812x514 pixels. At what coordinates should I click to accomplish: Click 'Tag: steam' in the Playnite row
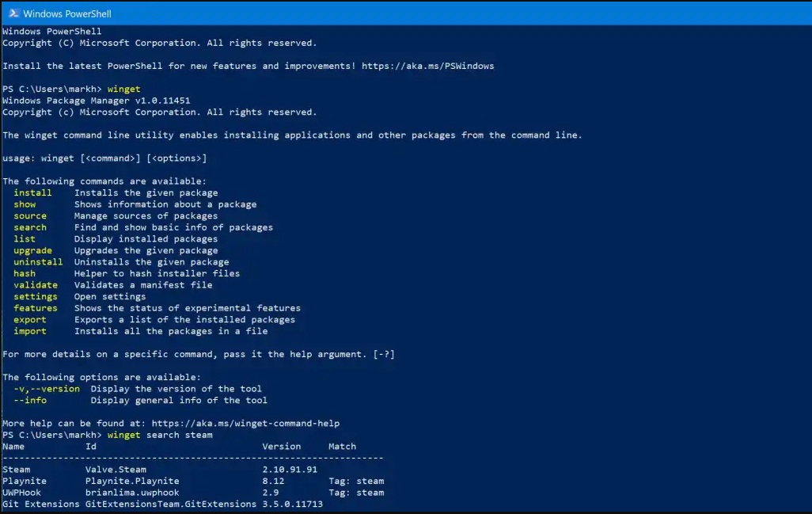point(356,481)
